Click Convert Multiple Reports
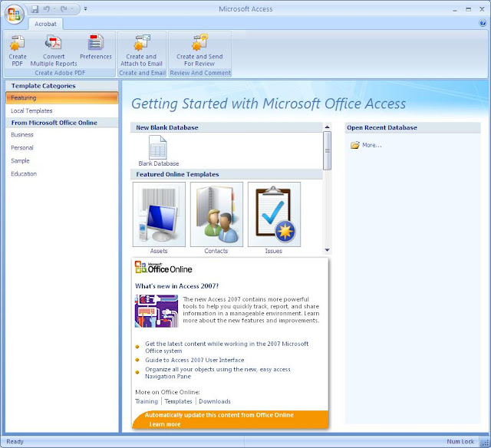Viewport: 491px width, 448px height. tap(54, 51)
